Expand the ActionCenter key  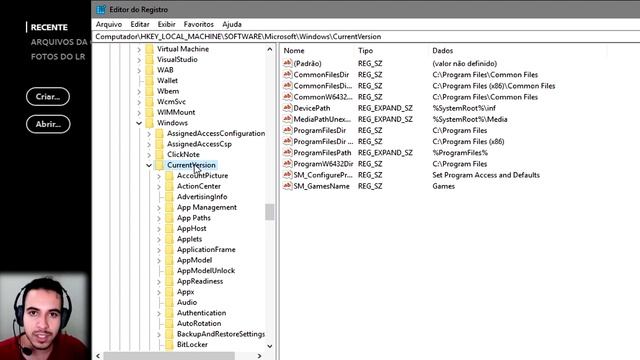[159, 187]
